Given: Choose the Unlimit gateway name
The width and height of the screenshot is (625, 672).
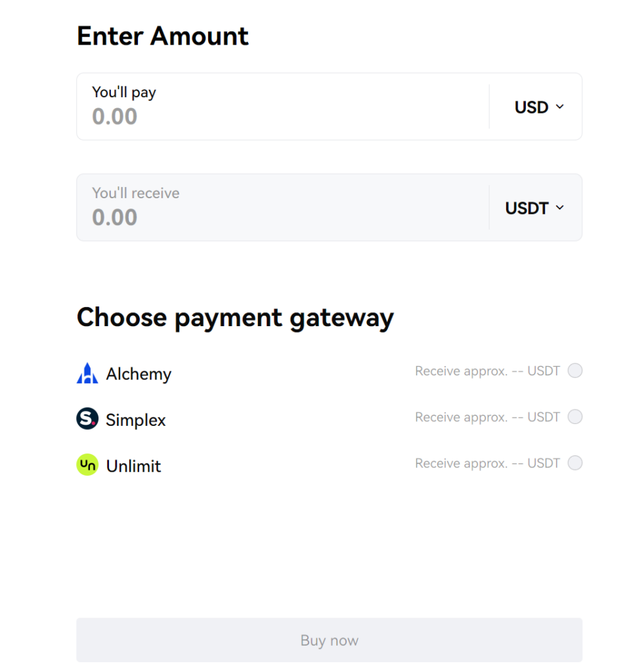Looking at the screenshot, I should [134, 466].
